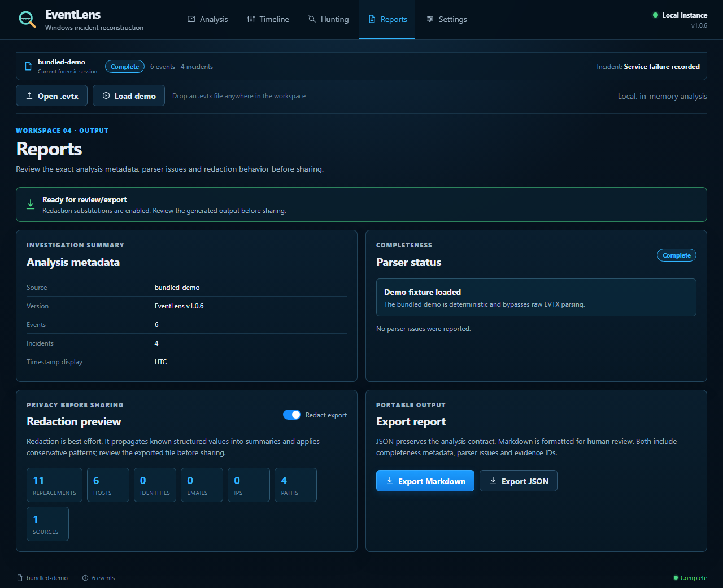The image size is (723, 588).
Task: Click '6 events' in the session bar
Action: [x=163, y=67]
